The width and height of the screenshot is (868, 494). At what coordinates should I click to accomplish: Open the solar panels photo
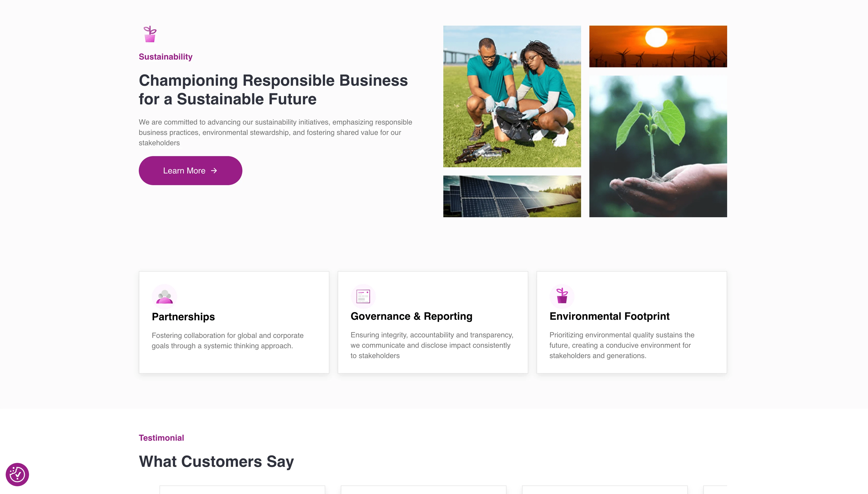tap(512, 196)
